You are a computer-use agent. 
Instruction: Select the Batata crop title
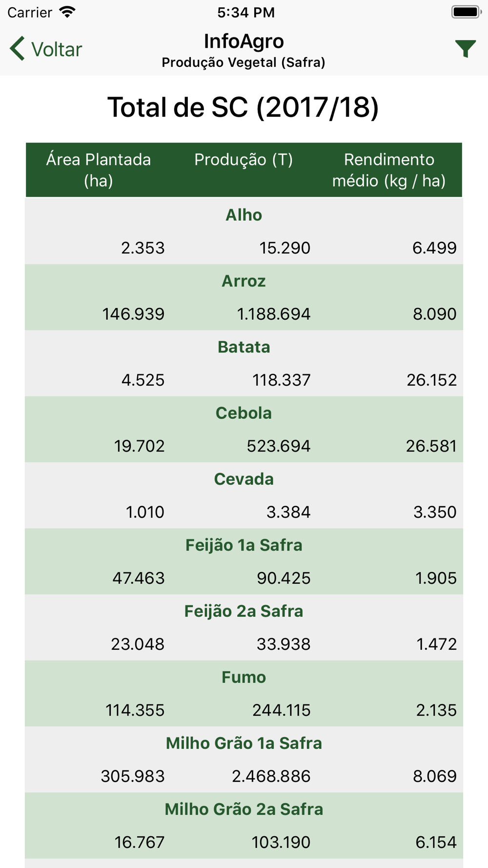tap(244, 347)
